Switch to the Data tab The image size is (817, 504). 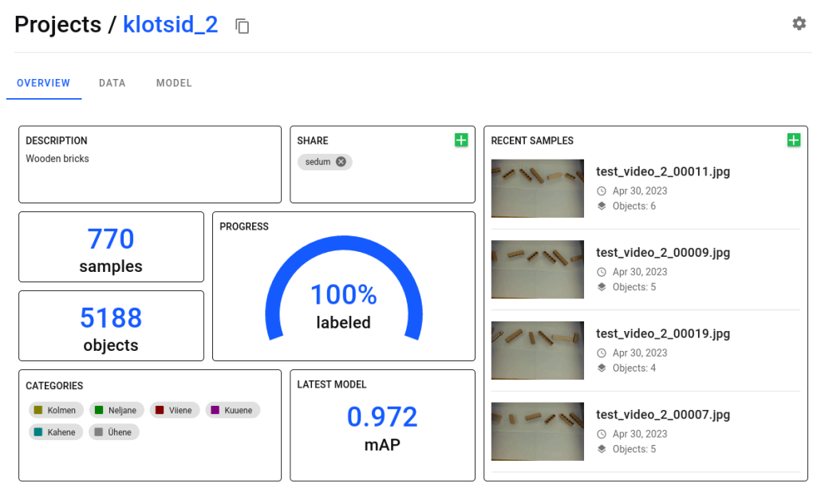[x=112, y=83]
